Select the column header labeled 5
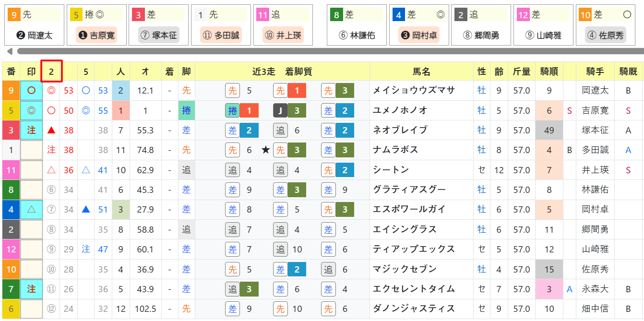This screenshot has width=644, height=321. click(86, 71)
